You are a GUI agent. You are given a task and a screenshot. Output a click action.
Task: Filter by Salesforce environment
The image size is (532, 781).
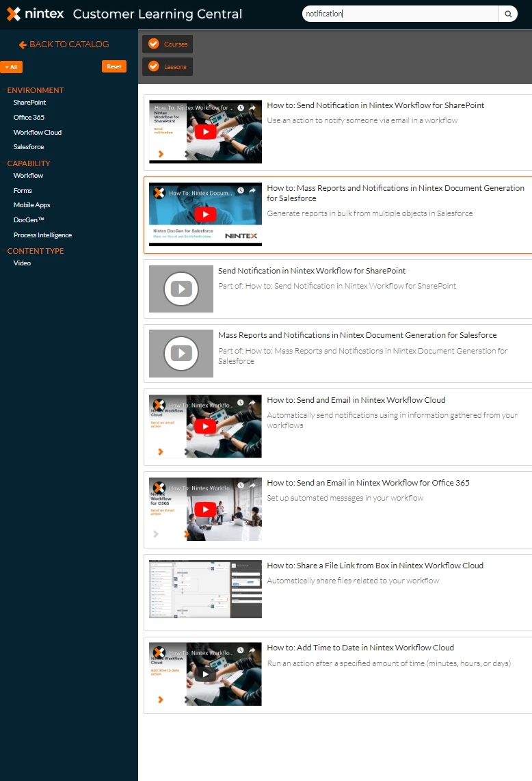click(x=29, y=146)
